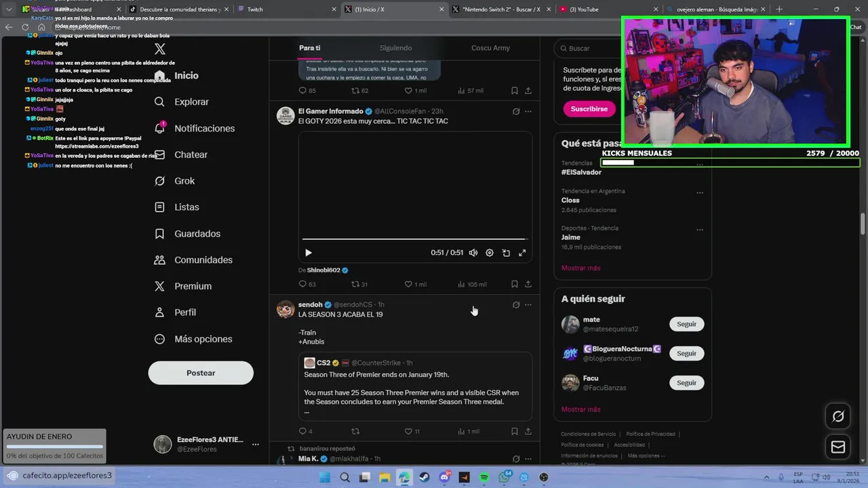Open floating Grok button at bottom right
The image size is (868, 488).
(x=838, y=416)
